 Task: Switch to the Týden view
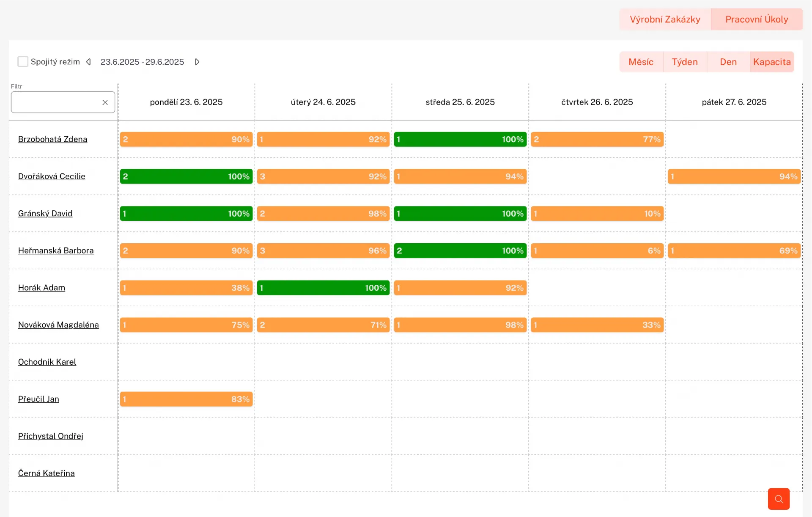coord(684,62)
